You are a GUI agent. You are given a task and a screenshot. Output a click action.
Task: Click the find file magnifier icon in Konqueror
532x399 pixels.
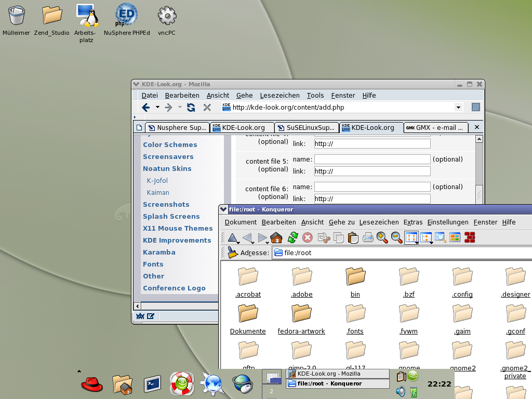[x=440, y=237]
